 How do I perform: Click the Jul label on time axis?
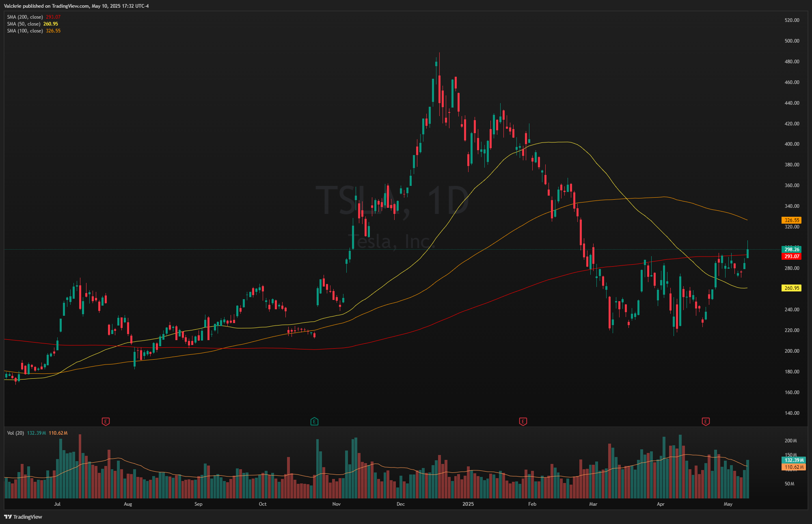coord(57,504)
